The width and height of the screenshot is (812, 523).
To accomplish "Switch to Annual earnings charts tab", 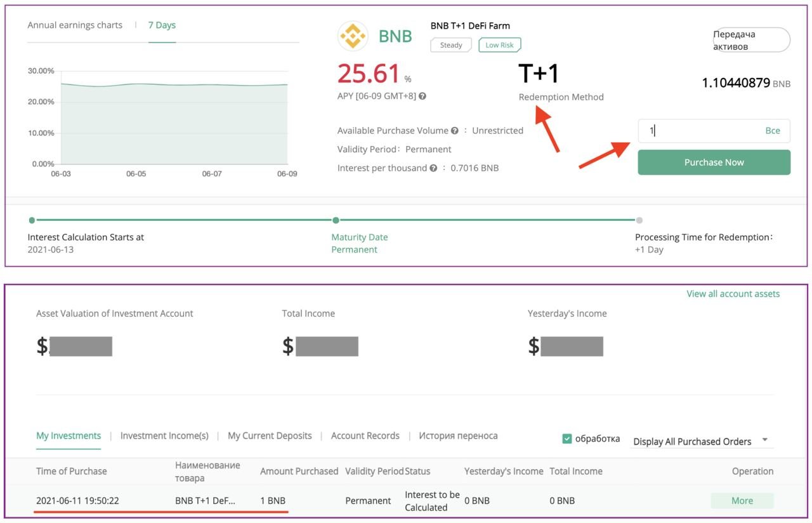I will (75, 25).
